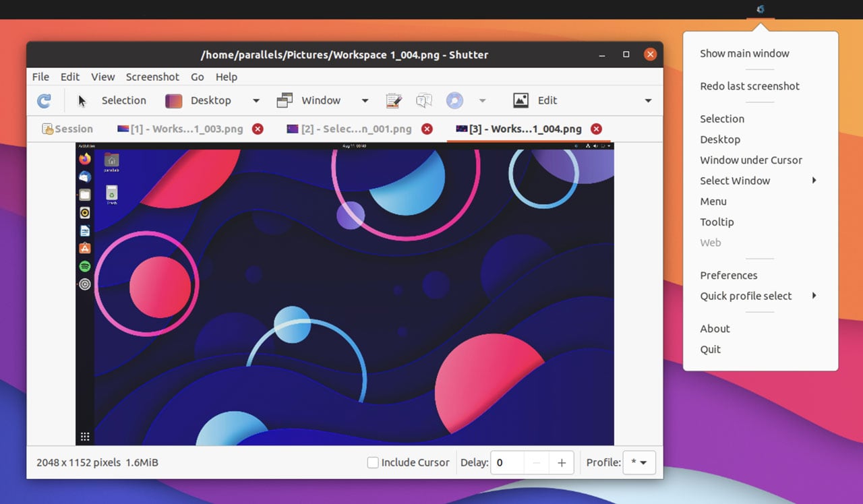Screen dimensions: 863x504
Task: Open the Screenshot menu
Action: click(152, 77)
